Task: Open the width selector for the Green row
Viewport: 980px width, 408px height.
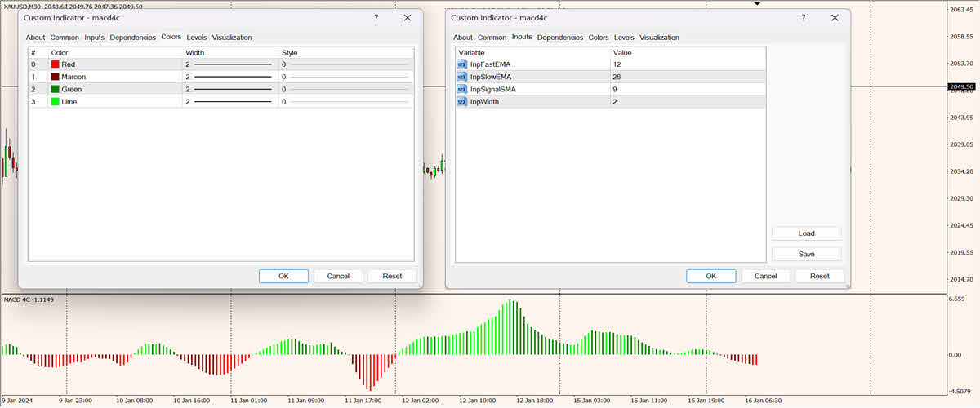Action: tap(230, 89)
